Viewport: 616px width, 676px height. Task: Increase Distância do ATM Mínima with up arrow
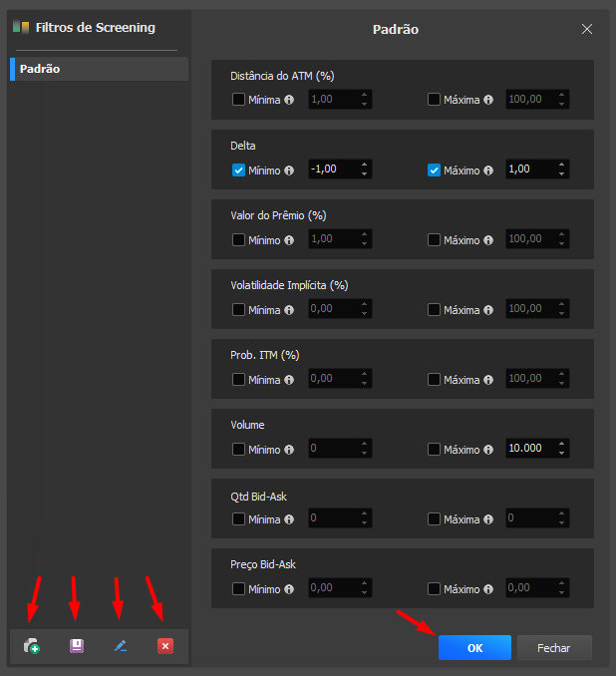click(364, 95)
